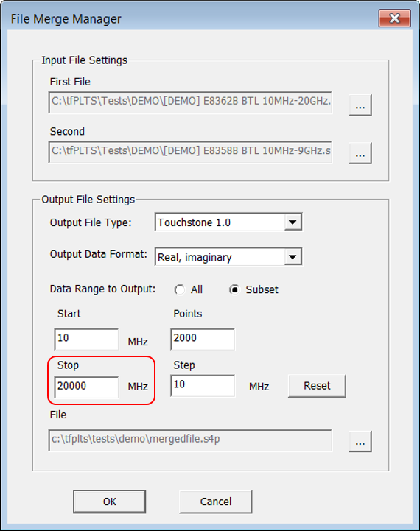
Task: Focus the Start frequency field
Action: click(86, 339)
